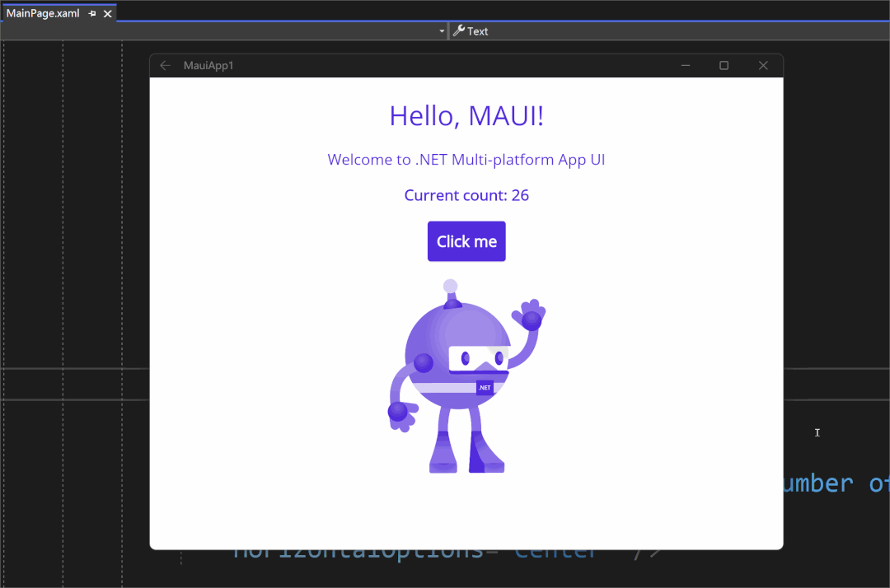This screenshot has width=890, height=588.
Task: Click the back arrow in MauiApp1 window
Action: 165,65
